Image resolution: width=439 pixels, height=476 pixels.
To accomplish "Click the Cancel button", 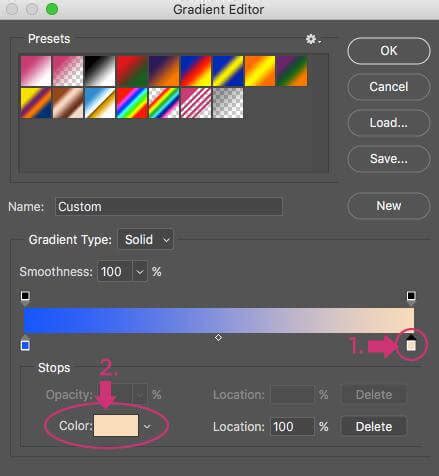I will coord(389,87).
